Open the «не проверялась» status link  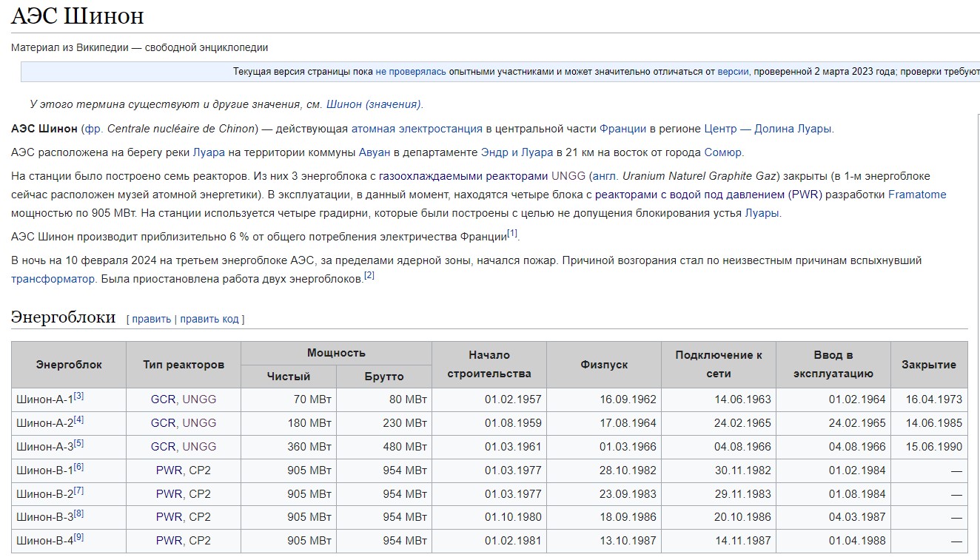[411, 72]
